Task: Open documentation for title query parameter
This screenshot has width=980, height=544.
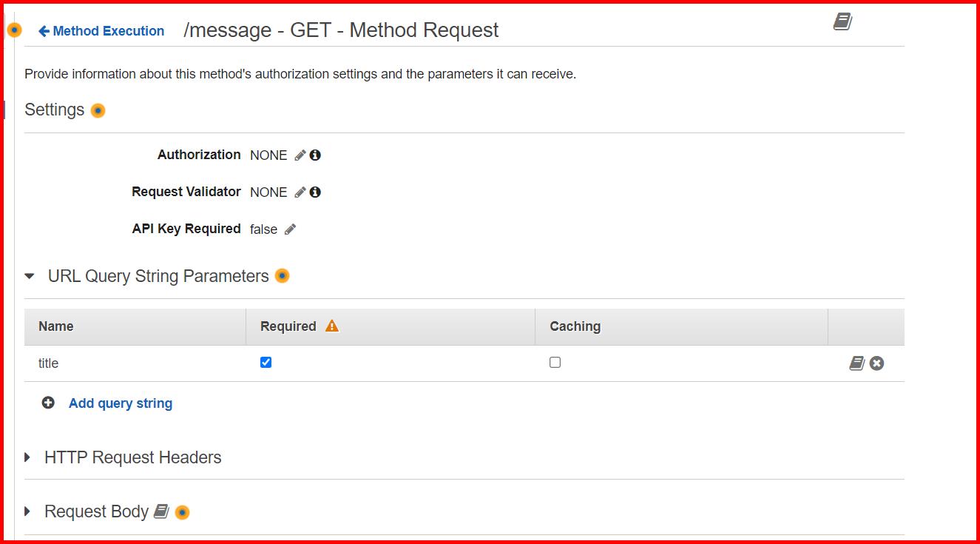Action: pyautogui.click(x=856, y=363)
